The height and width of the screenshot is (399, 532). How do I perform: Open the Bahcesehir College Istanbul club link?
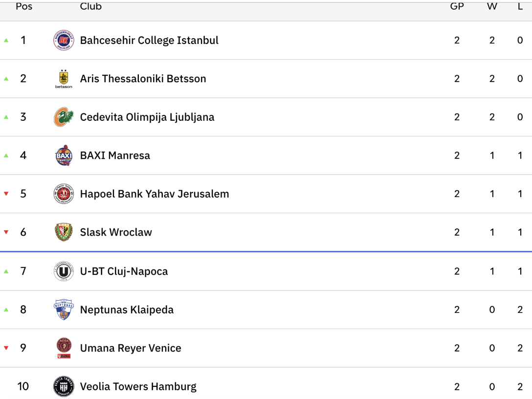pyautogui.click(x=149, y=40)
